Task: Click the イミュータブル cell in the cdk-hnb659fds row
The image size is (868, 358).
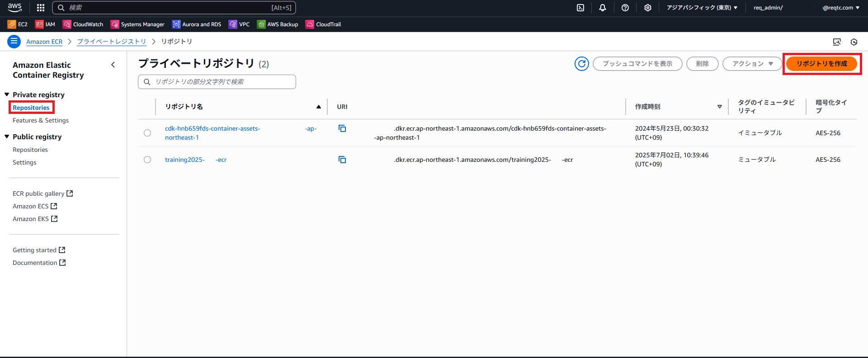Action: [760, 133]
